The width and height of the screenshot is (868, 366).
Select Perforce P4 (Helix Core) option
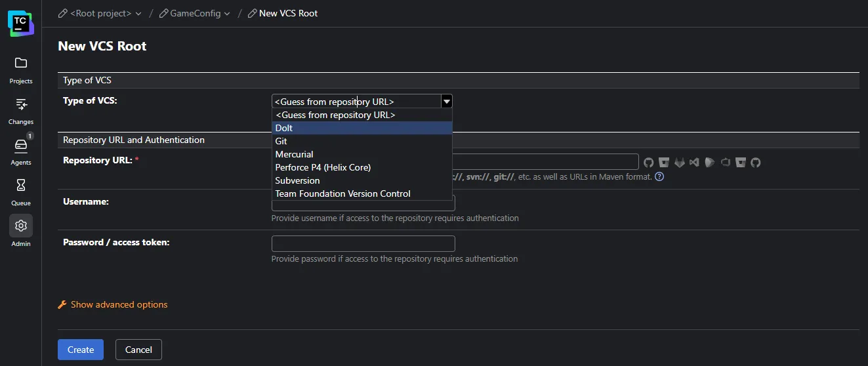[362, 167]
